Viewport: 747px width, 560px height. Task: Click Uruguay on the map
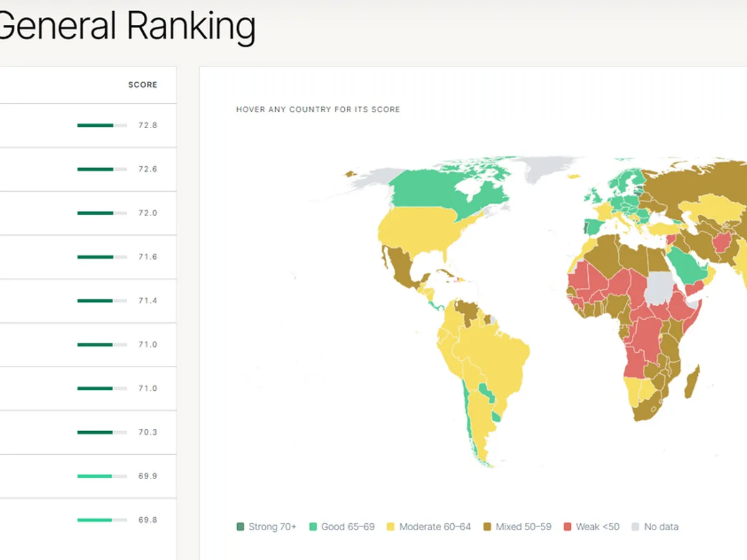(x=496, y=416)
